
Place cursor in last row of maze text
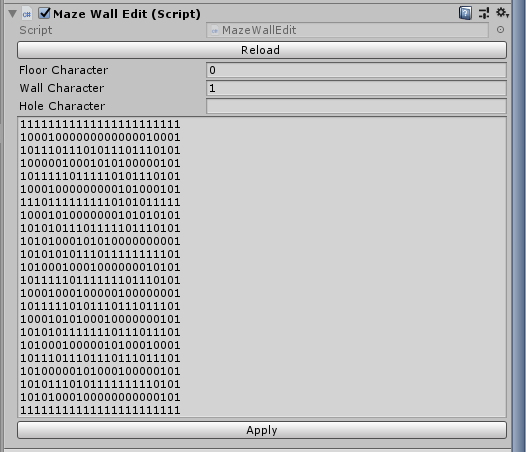coord(100,410)
